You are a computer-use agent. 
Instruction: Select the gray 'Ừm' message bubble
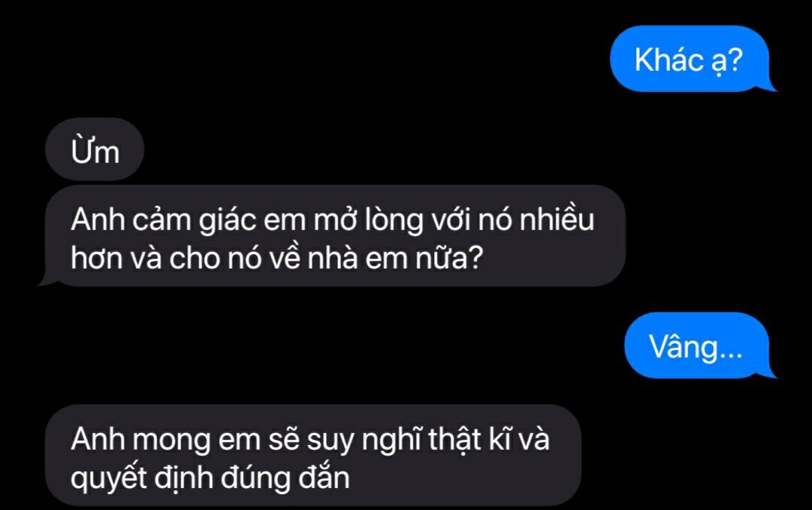94,149
